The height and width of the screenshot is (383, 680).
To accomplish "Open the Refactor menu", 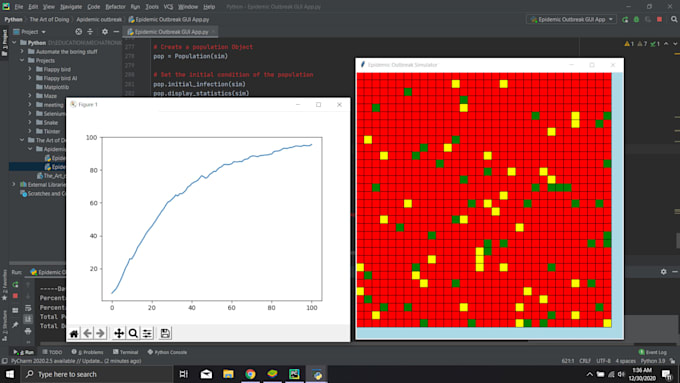I will coord(115,7).
